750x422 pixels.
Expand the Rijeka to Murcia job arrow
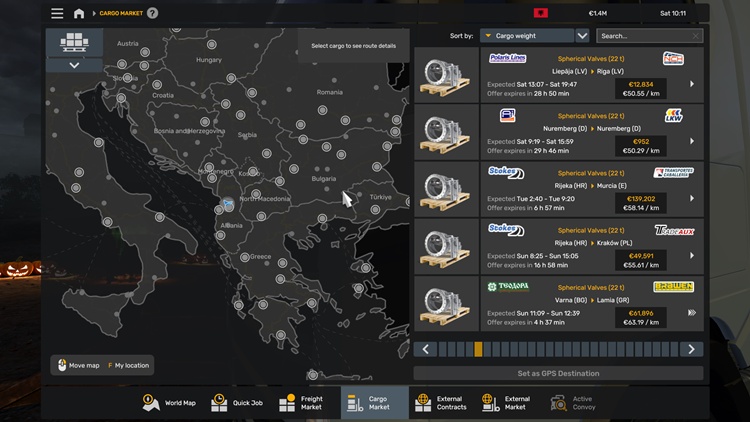point(692,198)
